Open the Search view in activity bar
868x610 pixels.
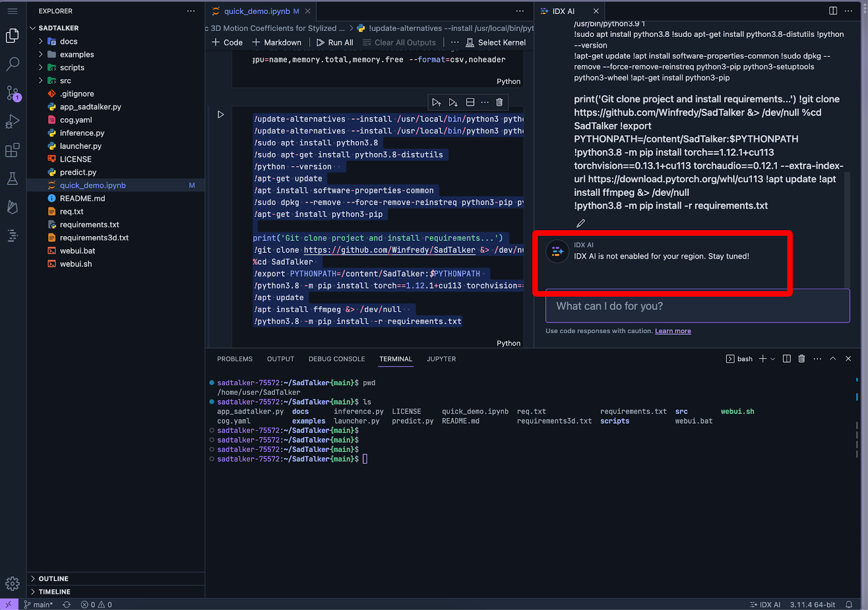pyautogui.click(x=12, y=64)
